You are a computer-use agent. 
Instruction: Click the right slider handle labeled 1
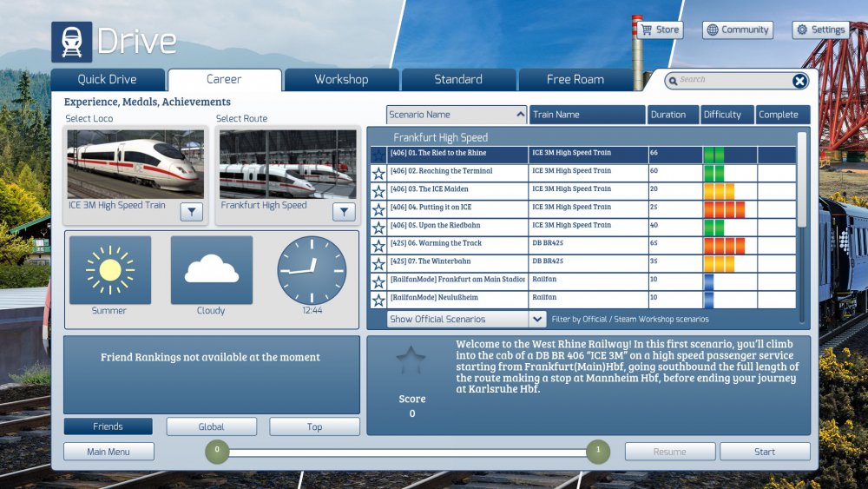597,451
